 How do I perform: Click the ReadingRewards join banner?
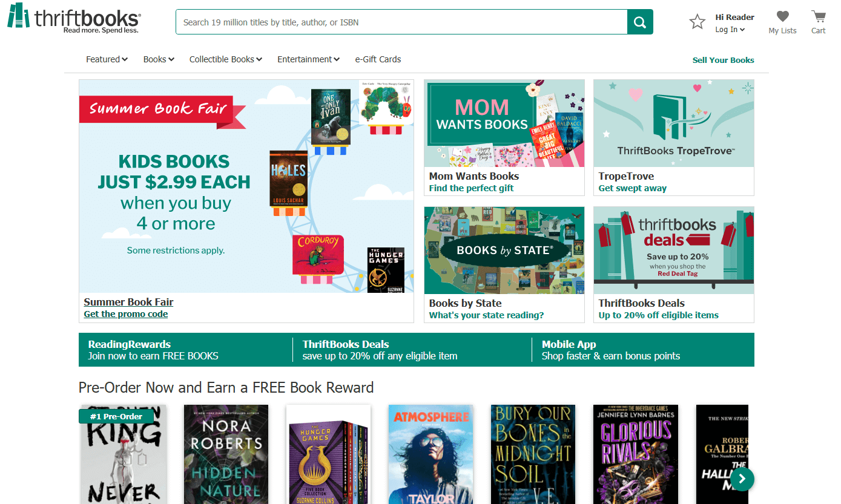pos(153,350)
